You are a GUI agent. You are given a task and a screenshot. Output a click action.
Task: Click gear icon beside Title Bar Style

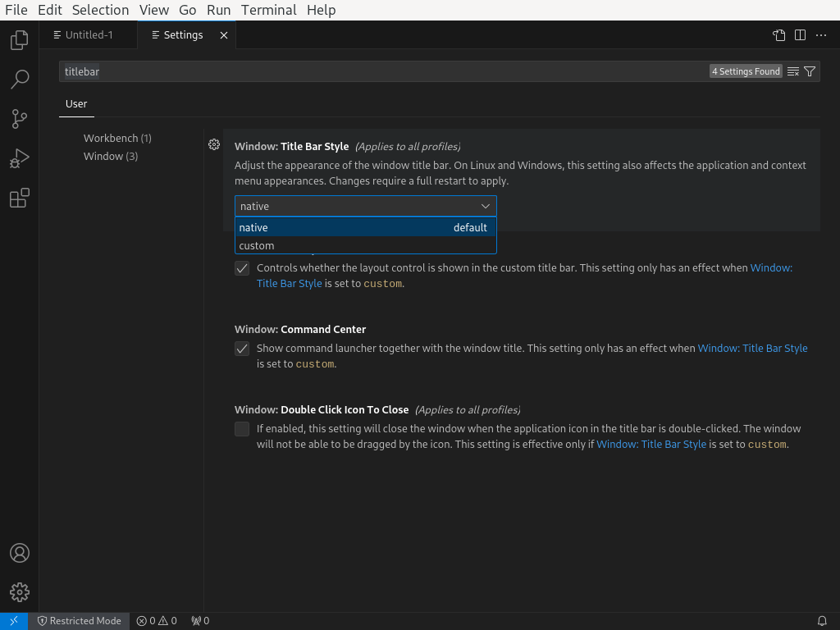click(214, 144)
